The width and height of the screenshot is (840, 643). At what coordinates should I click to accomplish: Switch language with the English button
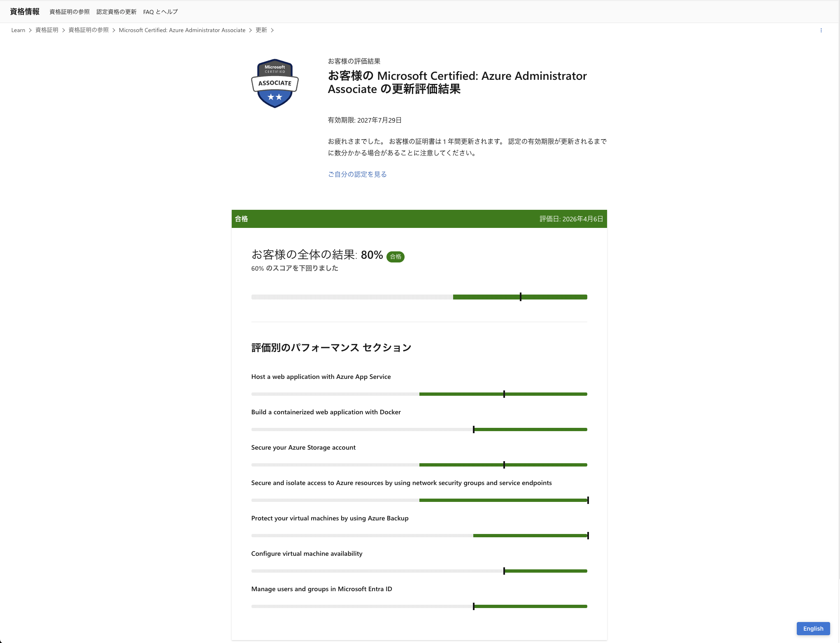813,629
